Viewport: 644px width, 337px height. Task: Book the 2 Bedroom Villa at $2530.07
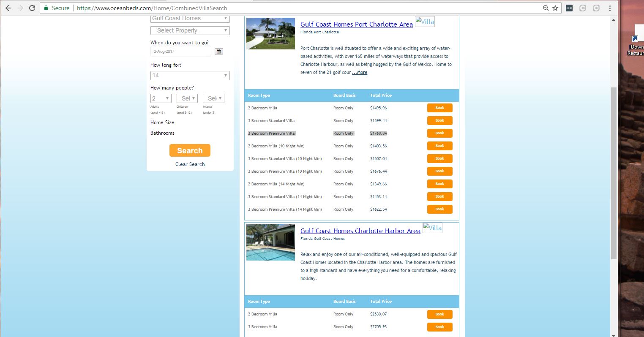click(x=440, y=314)
